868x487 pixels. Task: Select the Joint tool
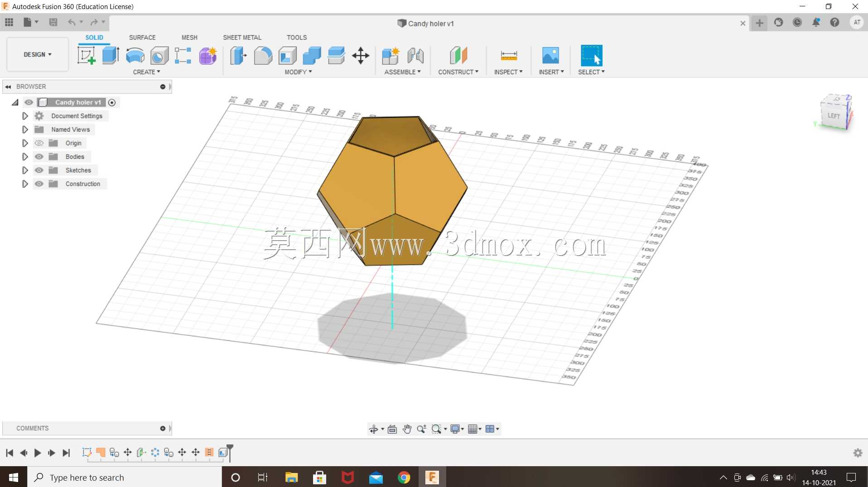pos(415,56)
